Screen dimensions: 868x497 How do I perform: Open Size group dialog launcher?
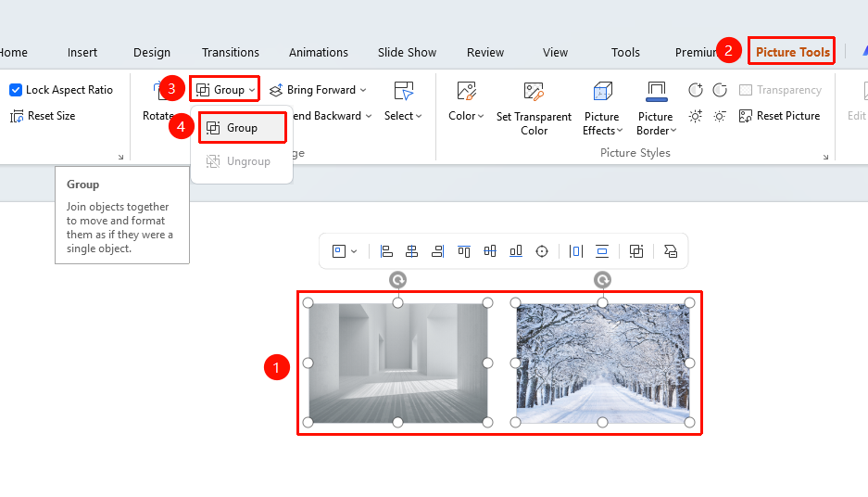[x=120, y=158]
